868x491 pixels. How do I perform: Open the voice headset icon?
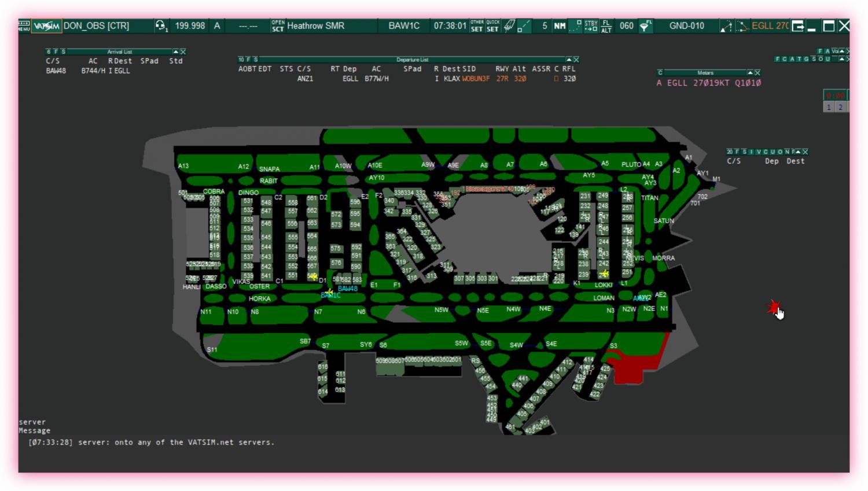pos(160,25)
